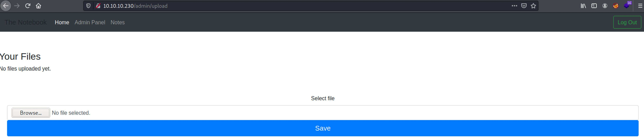This screenshot has height=140, width=644.
Task: Bookmark this page with the star
Action: click(x=533, y=6)
